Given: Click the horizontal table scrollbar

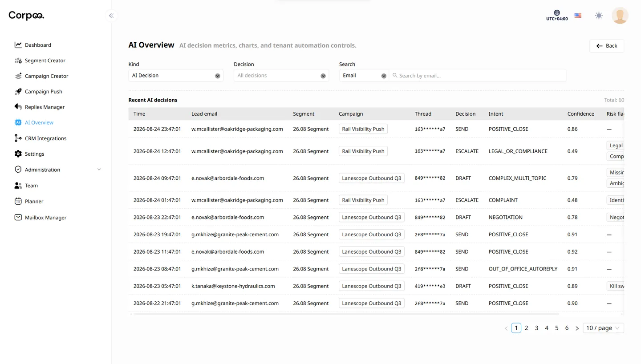Looking at the screenshot, I should click(x=346, y=314).
